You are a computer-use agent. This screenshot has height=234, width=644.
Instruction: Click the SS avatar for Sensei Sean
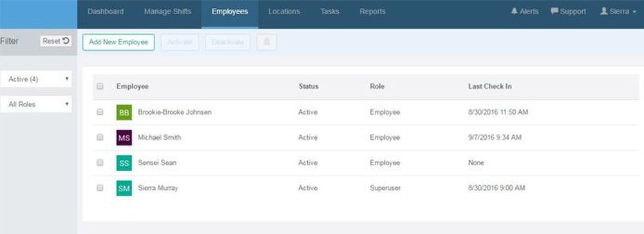(124, 163)
